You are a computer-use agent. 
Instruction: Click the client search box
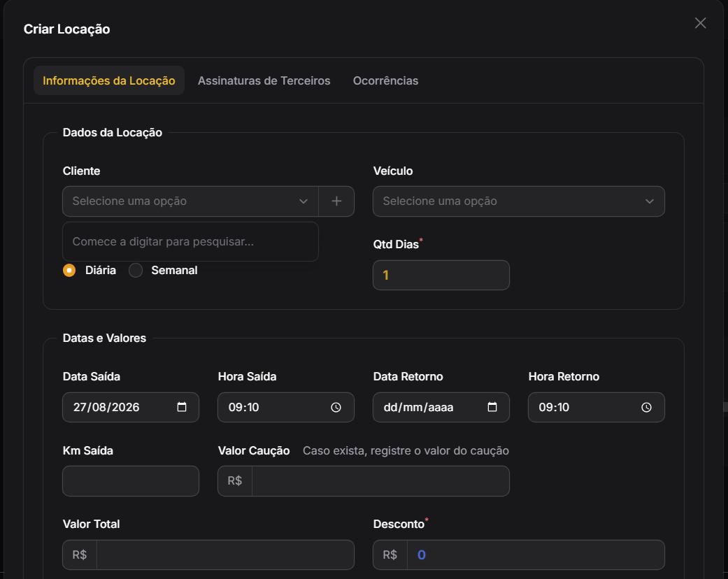(x=190, y=241)
